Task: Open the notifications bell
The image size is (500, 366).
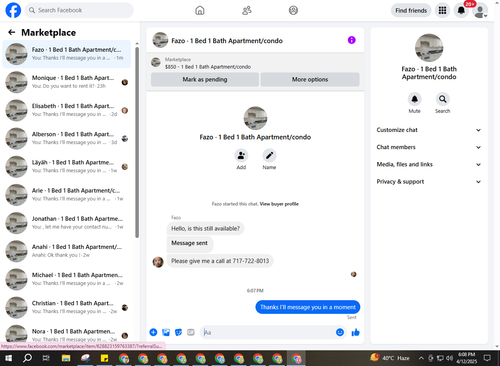Action: [x=461, y=10]
